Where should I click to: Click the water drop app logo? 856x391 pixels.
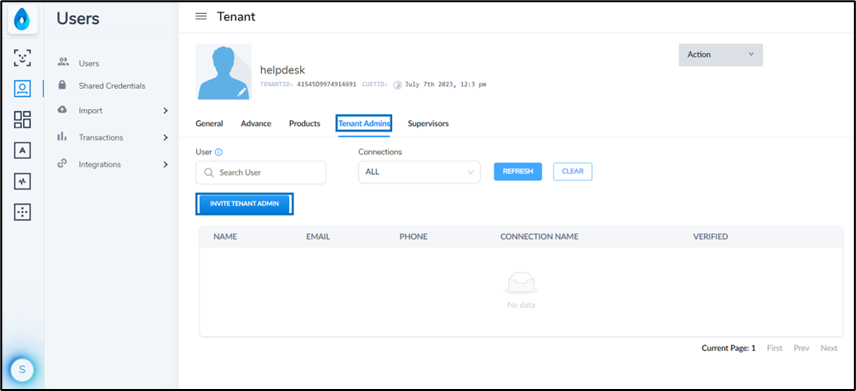pos(22,20)
